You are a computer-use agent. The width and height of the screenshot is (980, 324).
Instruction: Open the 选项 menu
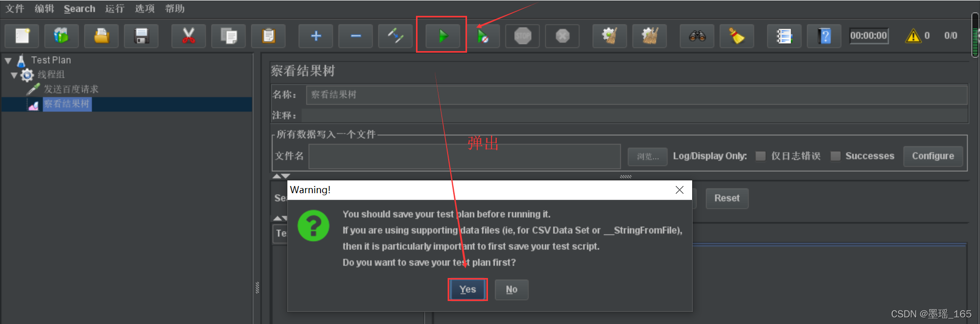[145, 9]
